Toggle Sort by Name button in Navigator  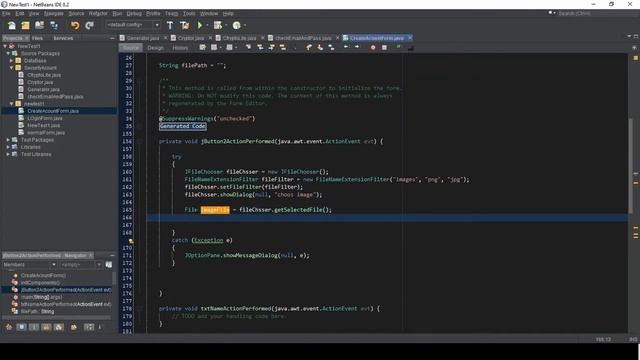89,327
